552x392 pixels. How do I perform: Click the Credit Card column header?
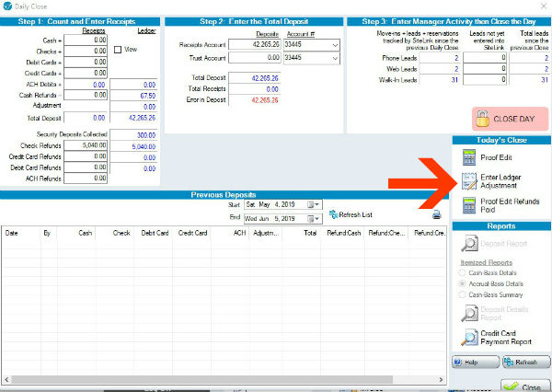(x=192, y=233)
